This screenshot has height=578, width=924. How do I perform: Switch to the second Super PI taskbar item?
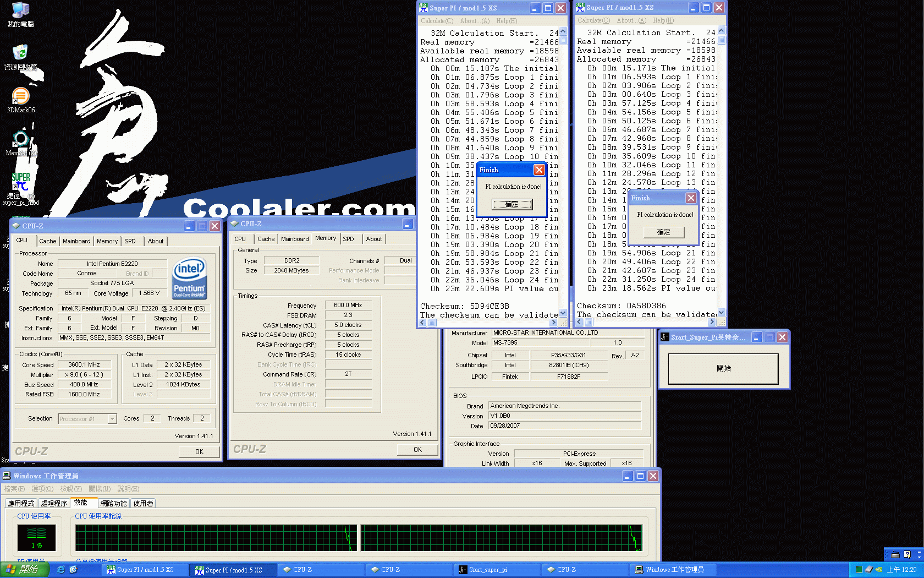click(233, 570)
